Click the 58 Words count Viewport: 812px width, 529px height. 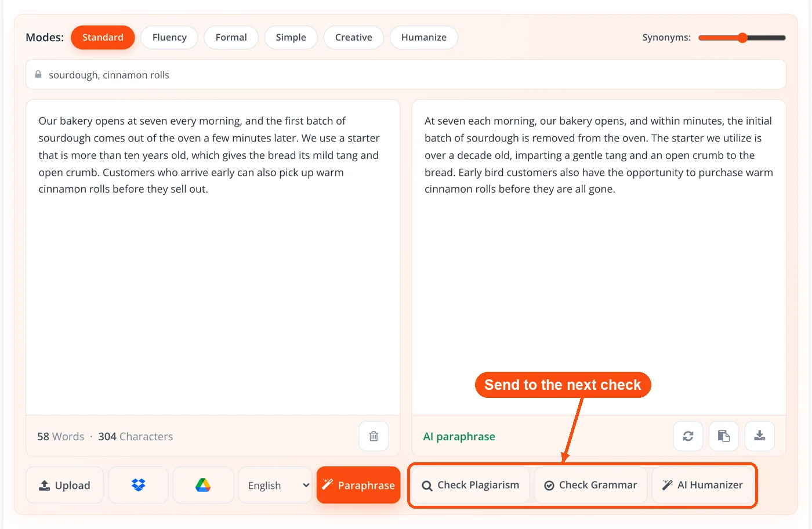coord(60,436)
